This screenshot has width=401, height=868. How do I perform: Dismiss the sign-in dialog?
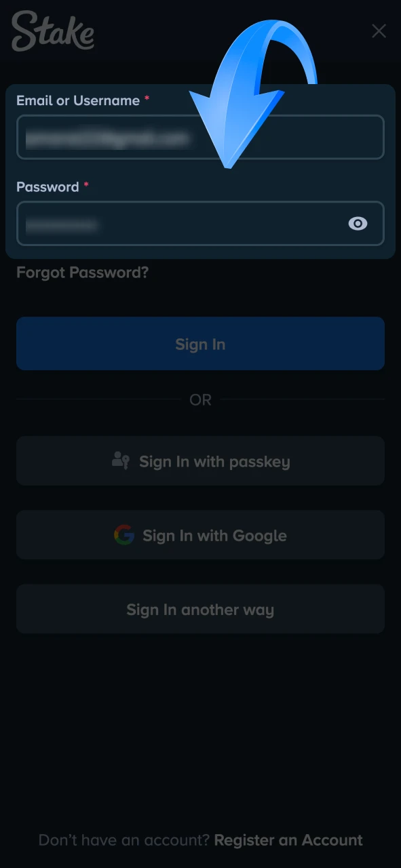tap(379, 31)
